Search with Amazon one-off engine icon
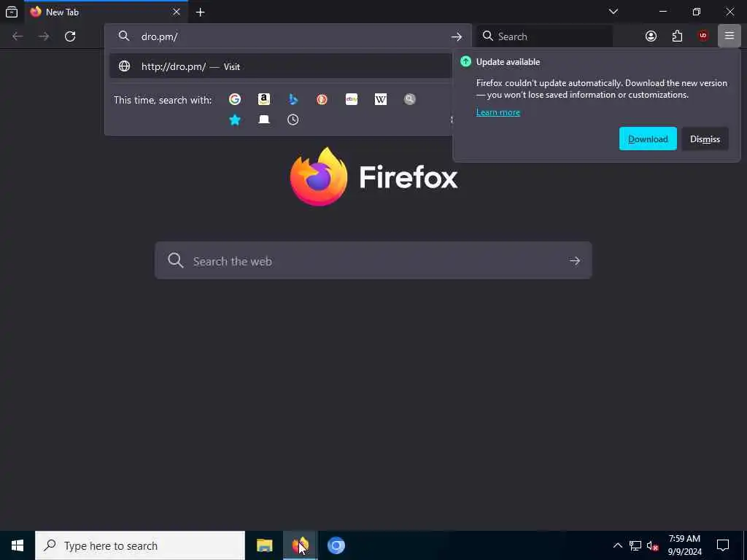This screenshot has height=560, width=747. coord(264,99)
